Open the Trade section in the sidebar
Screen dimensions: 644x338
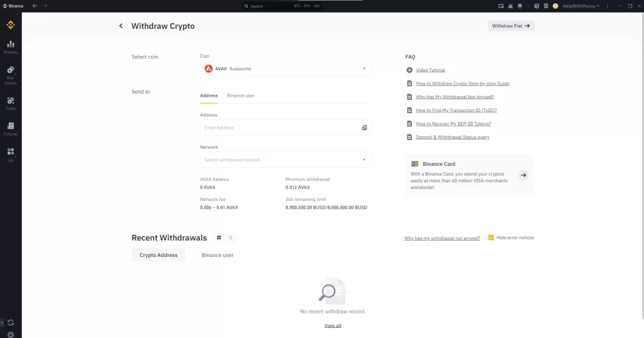11,104
